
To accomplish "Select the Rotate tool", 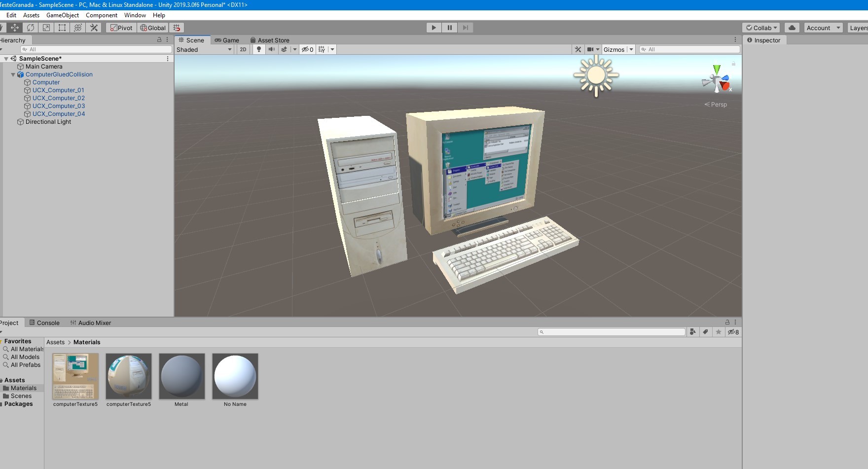I will pyautogui.click(x=30, y=27).
